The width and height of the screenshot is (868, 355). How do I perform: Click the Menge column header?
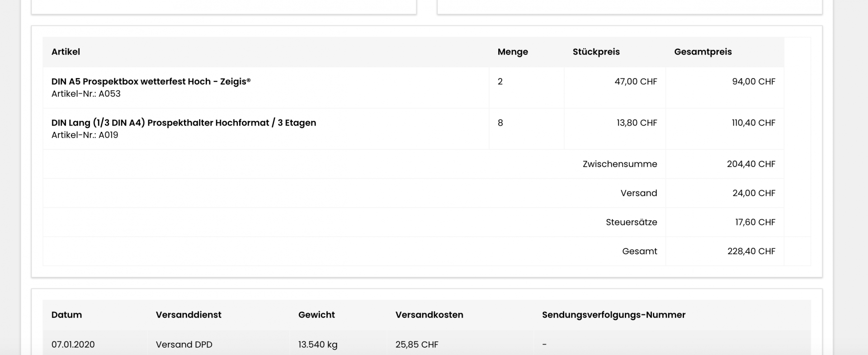513,52
